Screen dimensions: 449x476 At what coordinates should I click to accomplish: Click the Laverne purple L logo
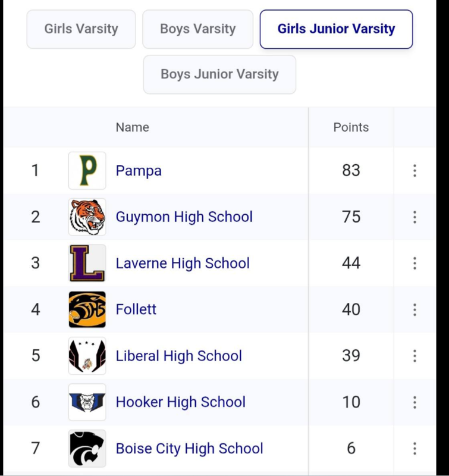(87, 263)
